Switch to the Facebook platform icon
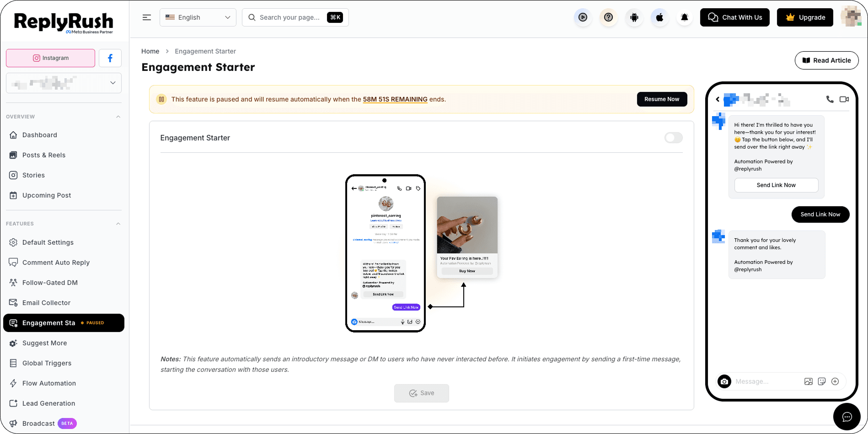This screenshot has width=868, height=434. 110,58
